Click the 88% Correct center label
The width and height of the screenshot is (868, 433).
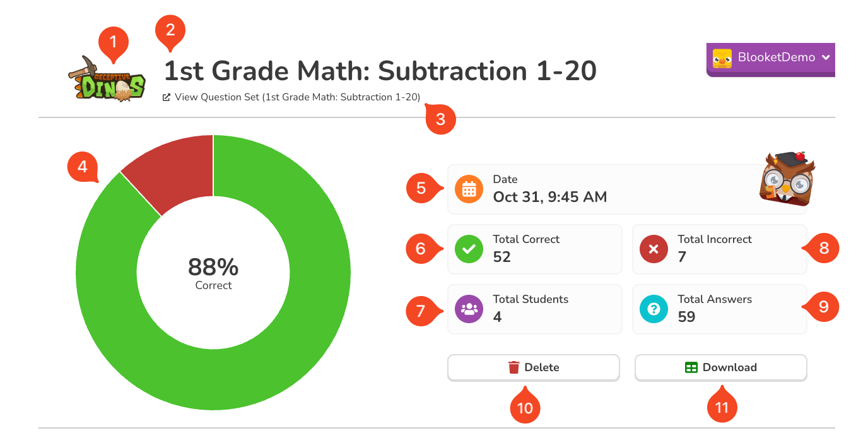tap(213, 273)
